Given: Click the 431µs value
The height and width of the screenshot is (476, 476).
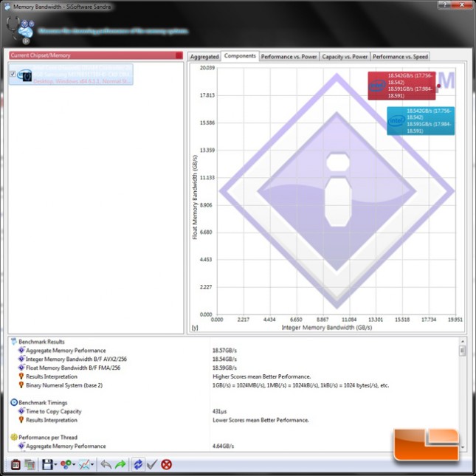Looking at the screenshot, I should point(219,411).
